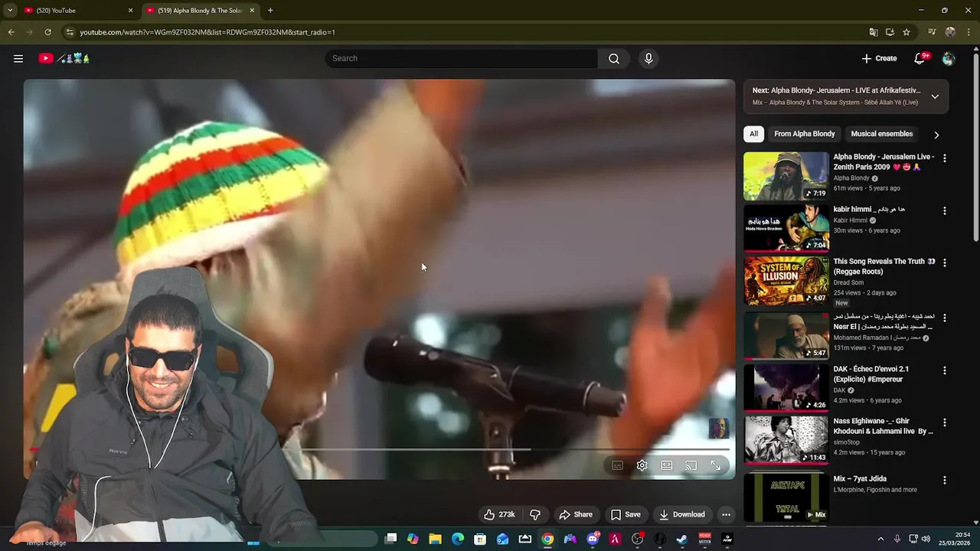Open Chrome's three-dot menu
Viewport: 980px width, 551px height.
point(969,32)
